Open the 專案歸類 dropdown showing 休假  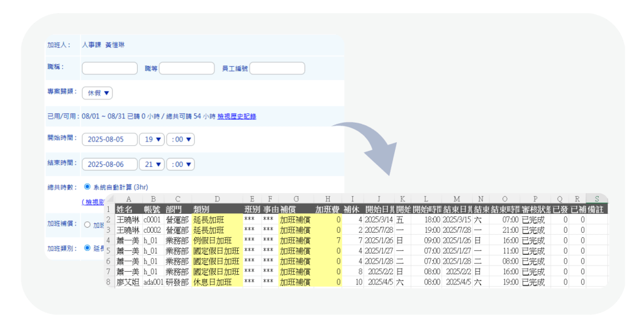(97, 93)
